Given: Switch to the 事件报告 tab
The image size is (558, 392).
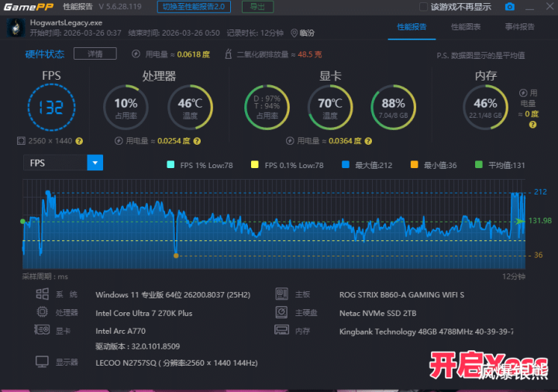Looking at the screenshot, I should point(519,26).
